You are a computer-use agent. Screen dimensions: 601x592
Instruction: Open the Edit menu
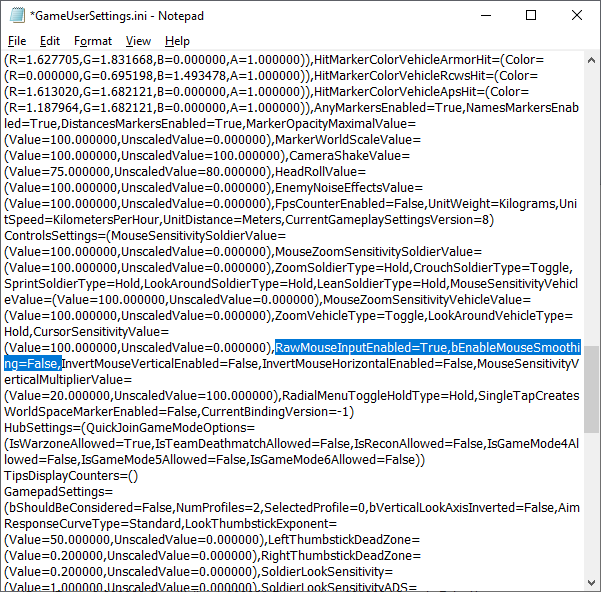click(50, 41)
